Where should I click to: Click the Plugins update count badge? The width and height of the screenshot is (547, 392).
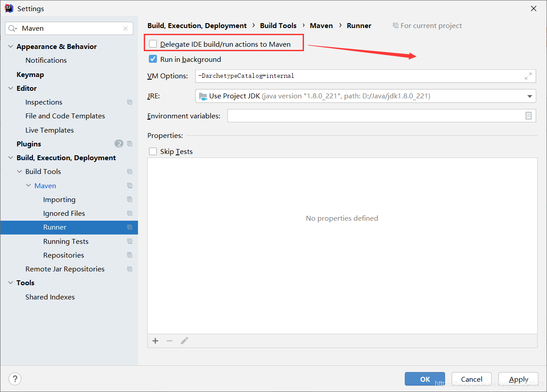[119, 144]
